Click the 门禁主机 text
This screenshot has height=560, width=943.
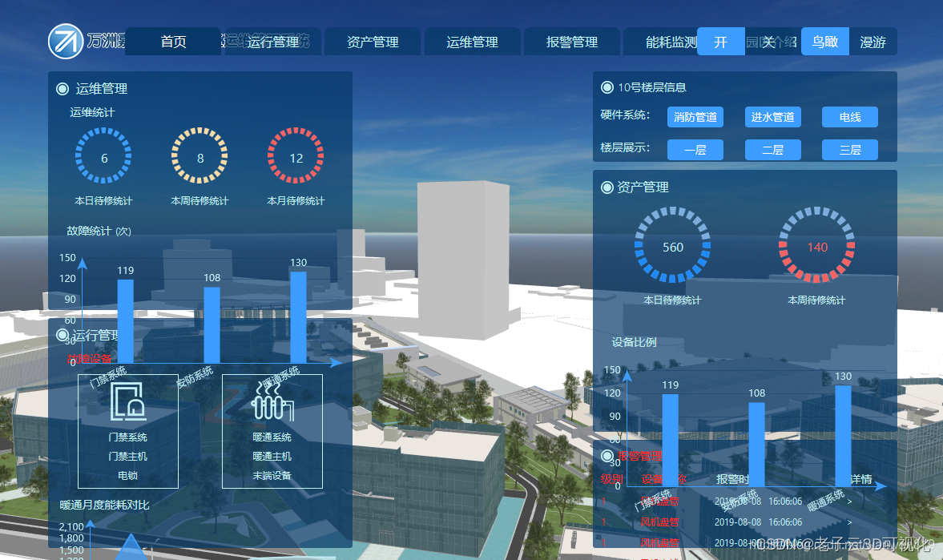coord(128,457)
